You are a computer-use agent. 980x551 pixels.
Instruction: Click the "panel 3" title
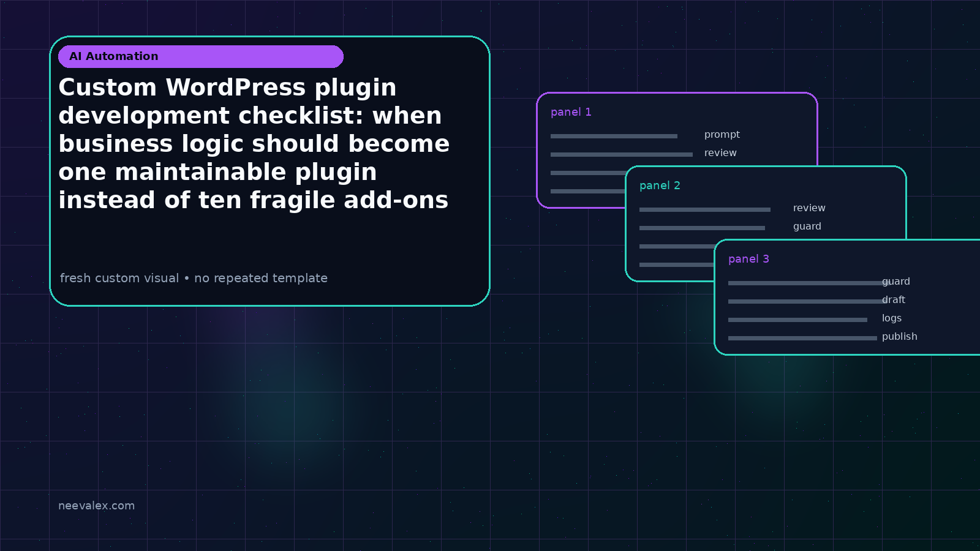[748, 259]
